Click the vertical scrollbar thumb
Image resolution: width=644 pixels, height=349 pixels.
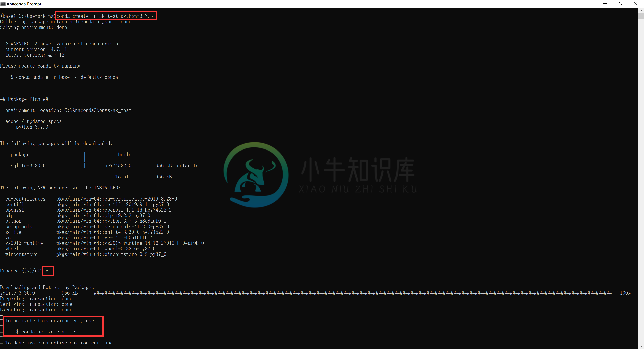click(x=641, y=16)
